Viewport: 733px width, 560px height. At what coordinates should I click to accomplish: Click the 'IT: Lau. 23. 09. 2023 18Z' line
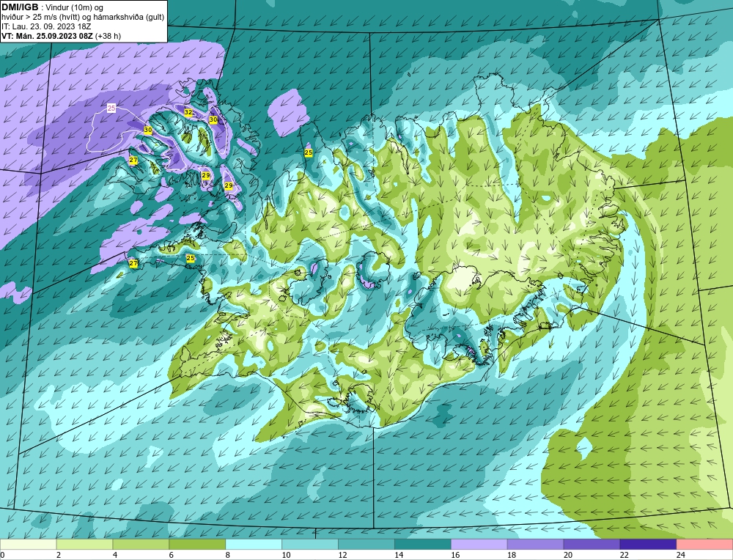click(45, 26)
